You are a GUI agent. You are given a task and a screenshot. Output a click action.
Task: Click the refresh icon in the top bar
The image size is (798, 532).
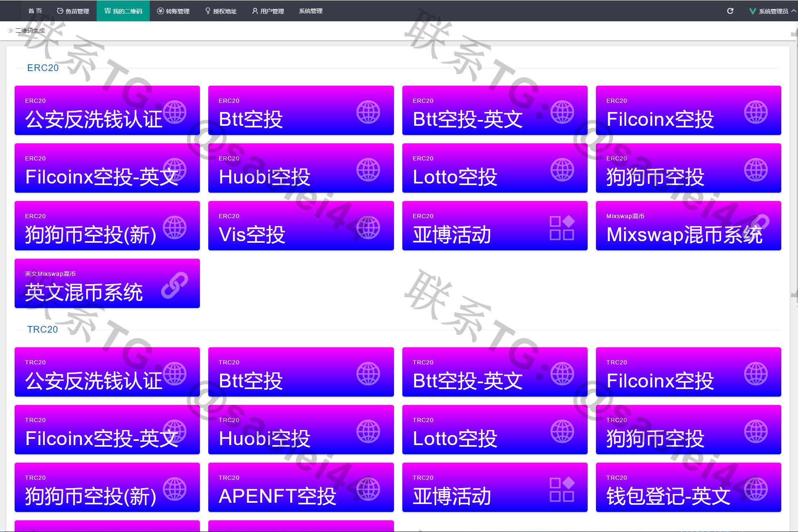730,11
